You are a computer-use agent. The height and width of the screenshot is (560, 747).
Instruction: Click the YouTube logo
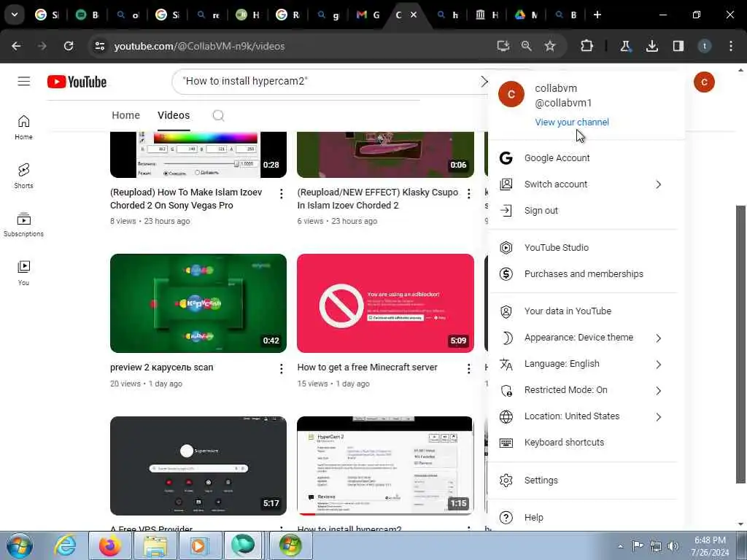coord(77,82)
